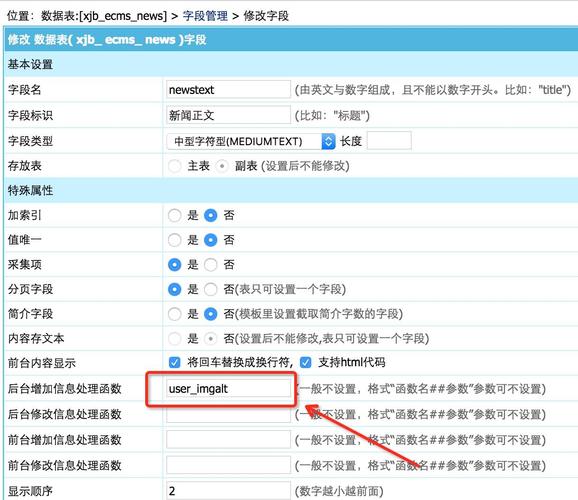The width and height of the screenshot is (578, 500).
Task: Click the 显示顺序 input showing 2
Action: [x=228, y=491]
